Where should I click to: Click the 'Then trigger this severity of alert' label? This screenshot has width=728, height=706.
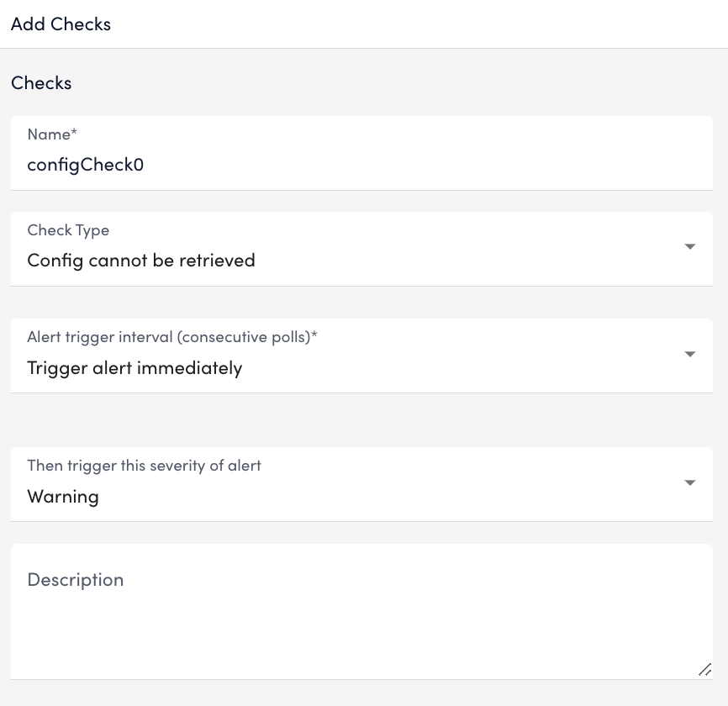click(x=144, y=466)
